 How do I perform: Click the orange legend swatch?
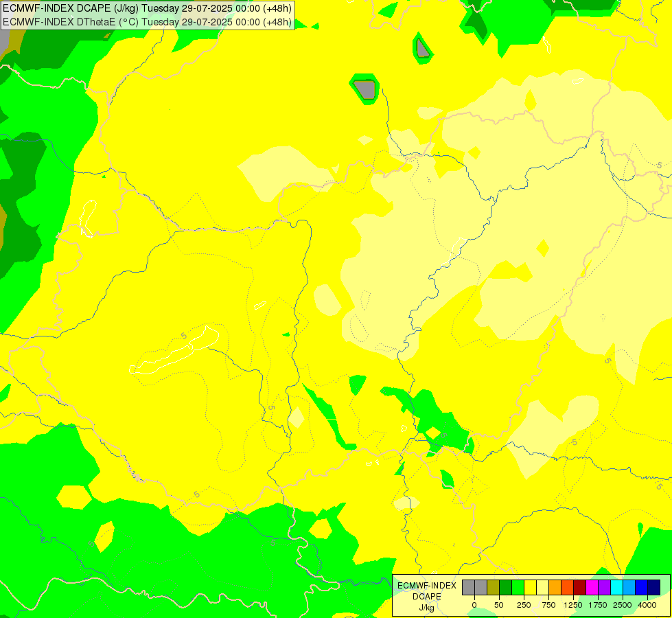(x=555, y=588)
